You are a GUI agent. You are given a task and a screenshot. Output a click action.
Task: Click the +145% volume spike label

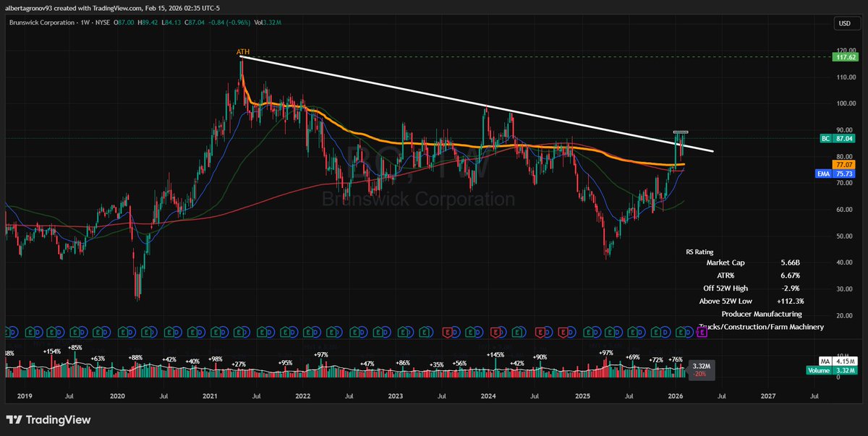(495, 354)
